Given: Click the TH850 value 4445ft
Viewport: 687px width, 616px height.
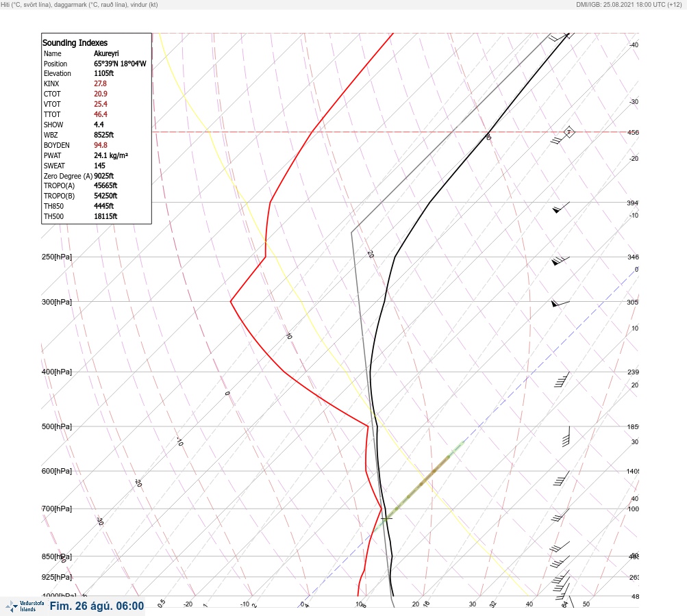Looking at the screenshot, I should tap(104, 206).
